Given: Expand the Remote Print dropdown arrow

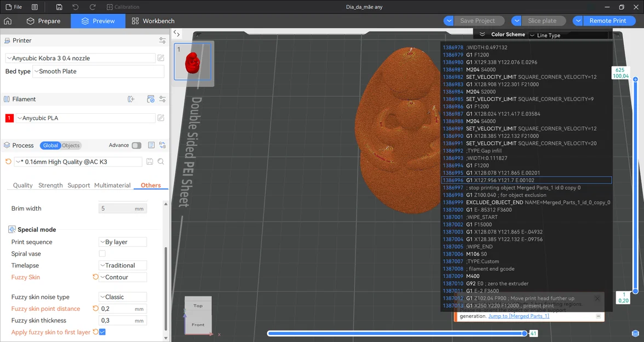Looking at the screenshot, I should pos(578,21).
